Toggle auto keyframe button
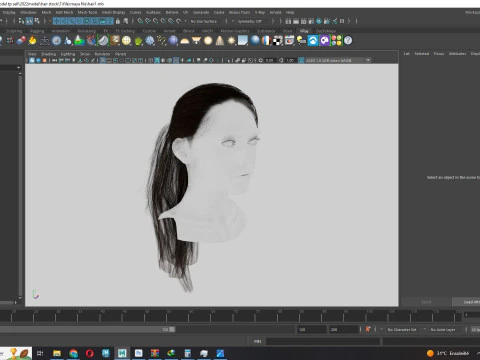This screenshot has width=480, height=360. click(x=368, y=329)
